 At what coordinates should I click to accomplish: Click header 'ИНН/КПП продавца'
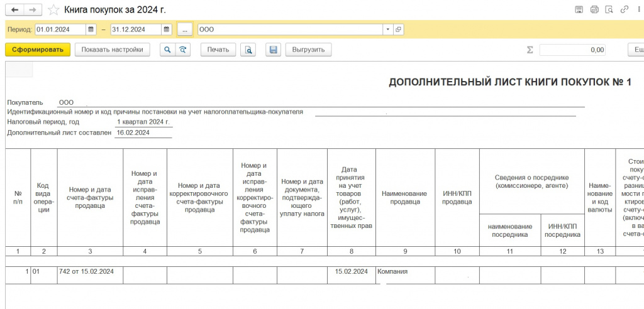(457, 198)
